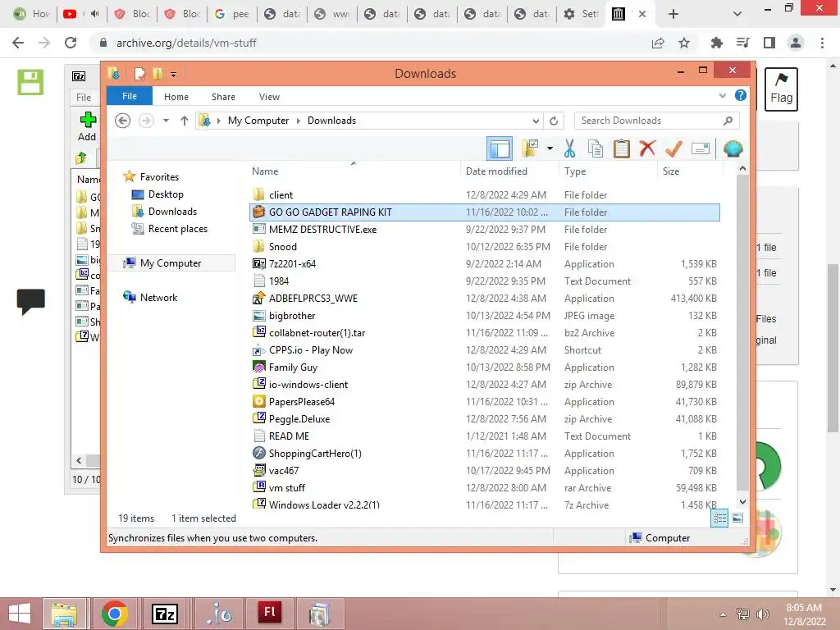
Task: Sort by the Size column header
Action: click(671, 171)
